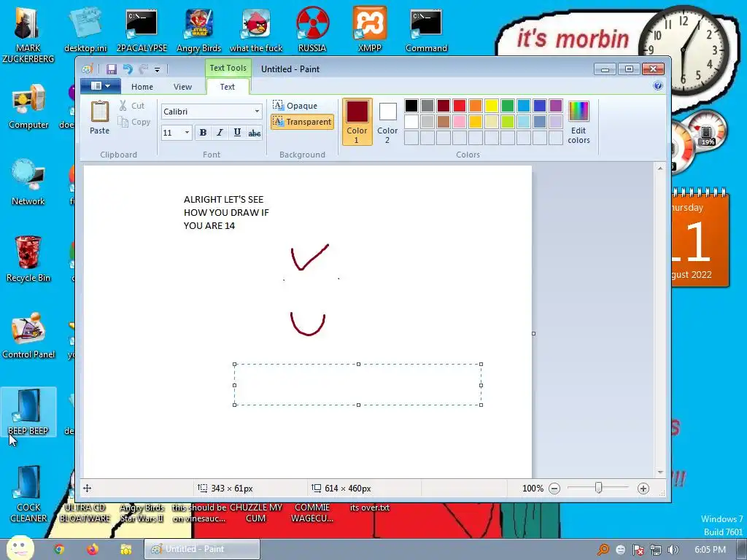Click the desktop.ini file icon
Screen dimensions: 747x560
(x=85, y=29)
